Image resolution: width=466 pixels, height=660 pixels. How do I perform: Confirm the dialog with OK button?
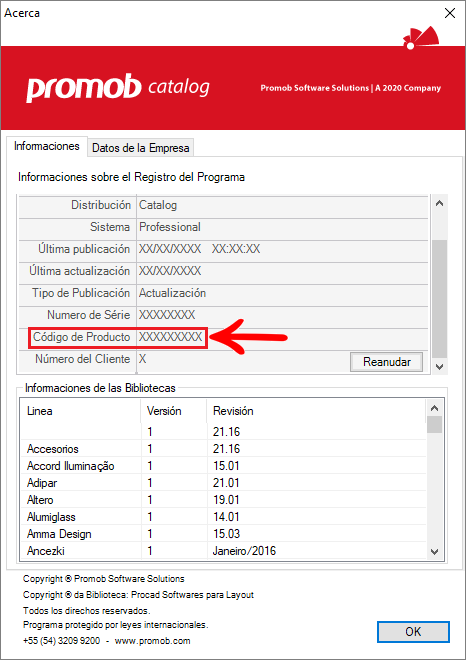pyautogui.click(x=413, y=631)
